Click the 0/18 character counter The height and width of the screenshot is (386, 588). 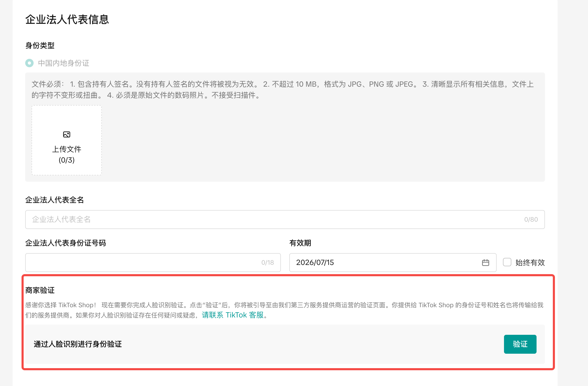[x=267, y=263]
